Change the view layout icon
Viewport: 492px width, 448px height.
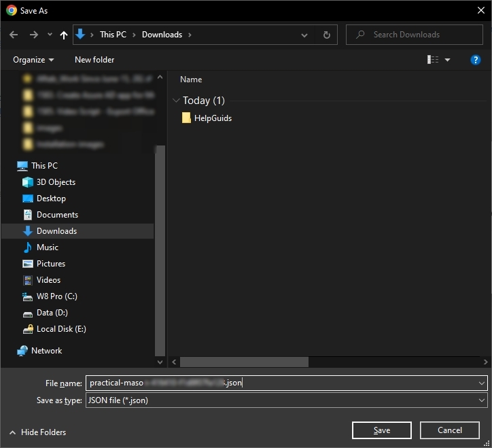pyautogui.click(x=433, y=60)
